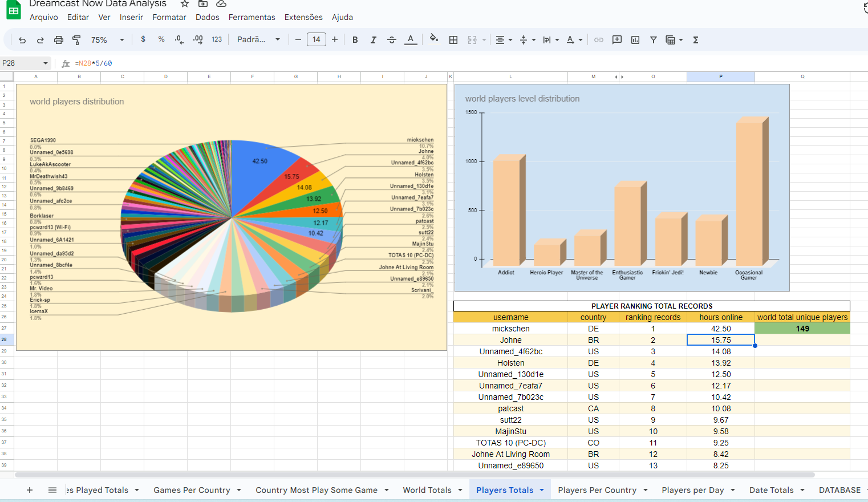Toggle strikethrough formatting
The height and width of the screenshot is (502, 868).
coord(392,40)
